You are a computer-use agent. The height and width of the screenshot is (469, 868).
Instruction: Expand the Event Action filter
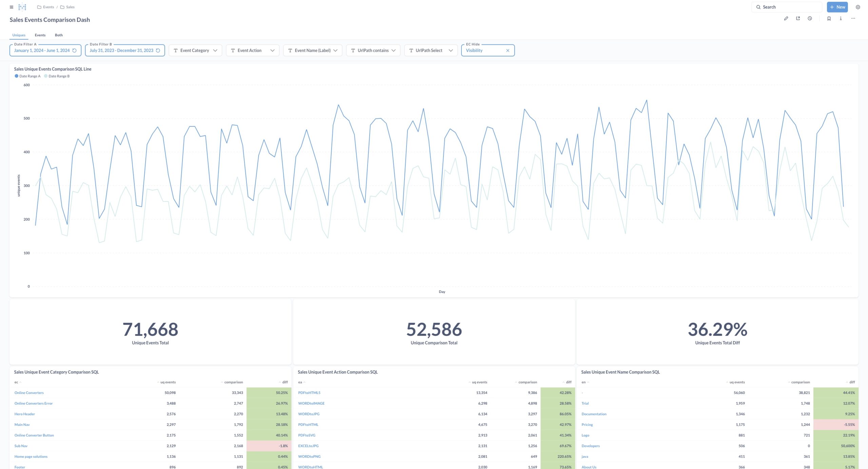[x=253, y=51]
